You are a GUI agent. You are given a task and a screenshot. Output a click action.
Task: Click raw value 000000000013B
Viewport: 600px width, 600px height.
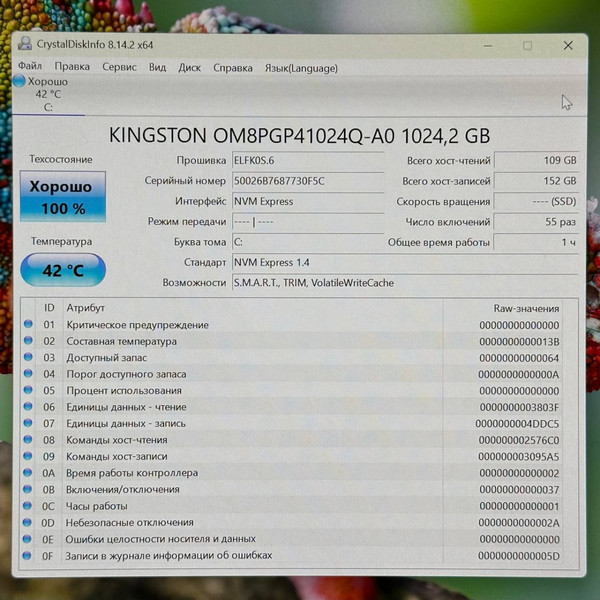519,342
